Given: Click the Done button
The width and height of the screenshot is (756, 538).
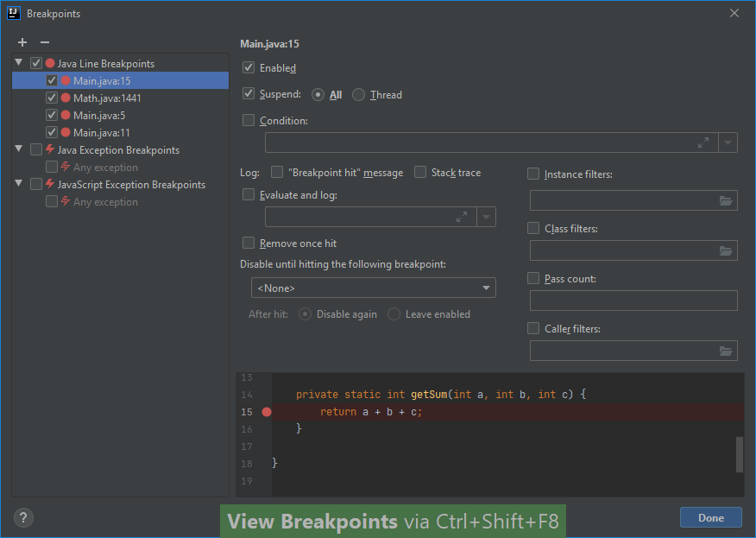Looking at the screenshot, I should coord(711,518).
